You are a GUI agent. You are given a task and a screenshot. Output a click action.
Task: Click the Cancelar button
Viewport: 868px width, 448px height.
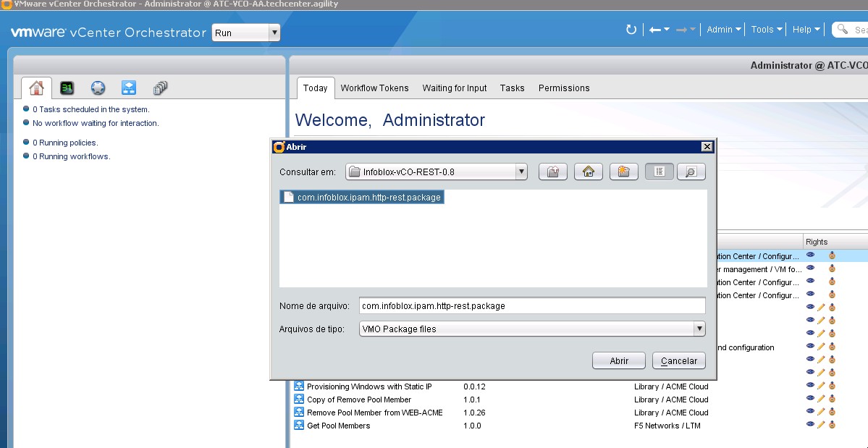pos(678,360)
